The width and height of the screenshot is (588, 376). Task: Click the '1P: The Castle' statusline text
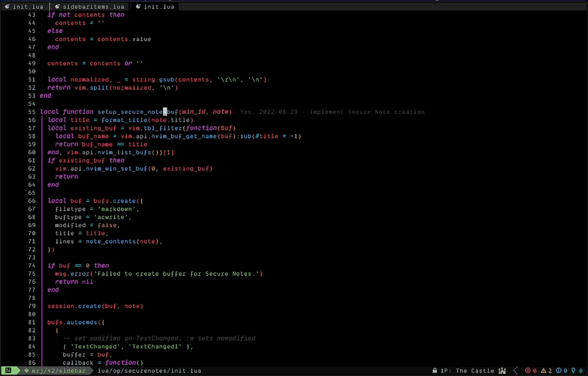coord(467,370)
